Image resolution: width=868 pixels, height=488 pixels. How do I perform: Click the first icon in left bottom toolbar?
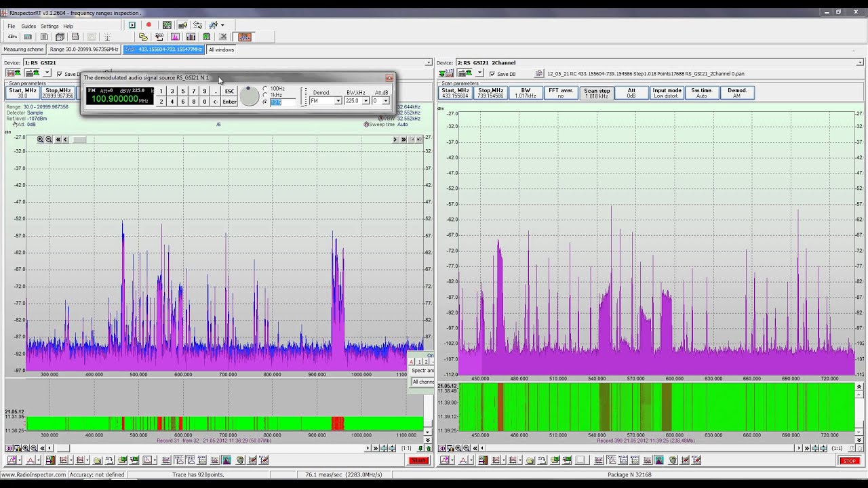[x=12, y=460]
